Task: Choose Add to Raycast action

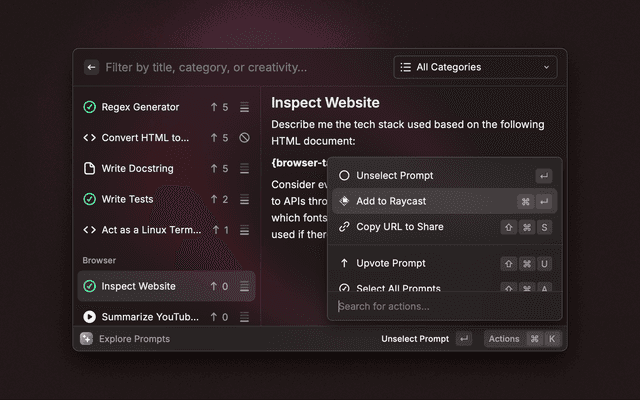Action: (x=391, y=201)
